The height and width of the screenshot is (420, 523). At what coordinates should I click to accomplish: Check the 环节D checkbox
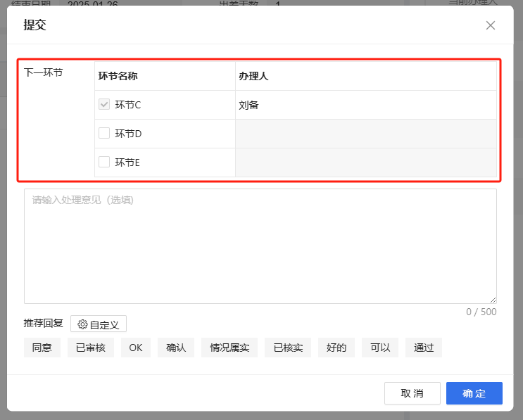point(104,133)
